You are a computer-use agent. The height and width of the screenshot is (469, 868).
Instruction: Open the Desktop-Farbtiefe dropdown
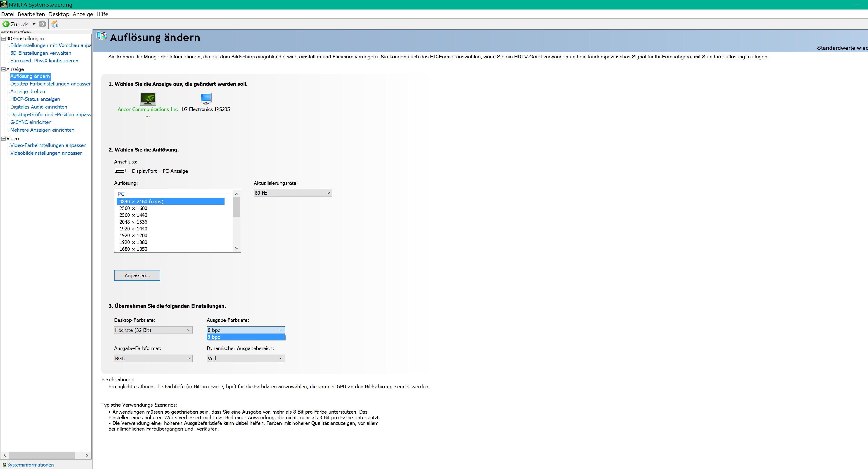153,330
